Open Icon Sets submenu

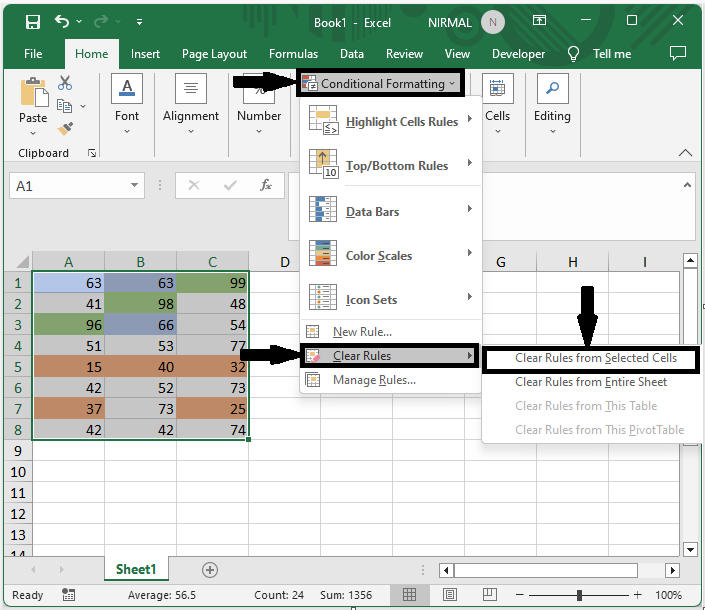(x=390, y=299)
